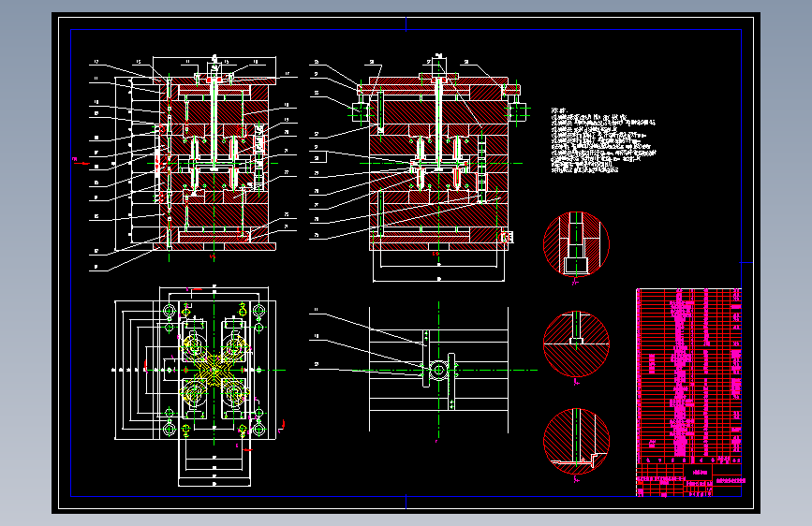The image size is (812, 526).
Task: Select the top circular red detail view
Action: (576, 244)
